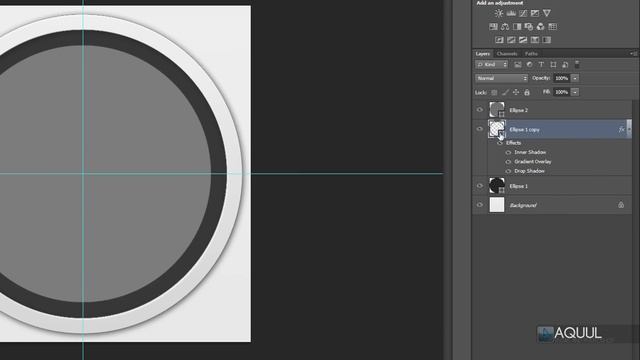Turn layer filtering switch on or off
Image resolution: width=640 pixels, height=360 pixels.
(x=577, y=64)
